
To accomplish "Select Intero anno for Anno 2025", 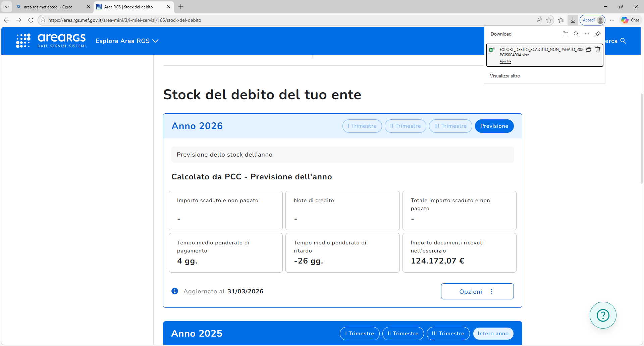I will coord(493,334).
